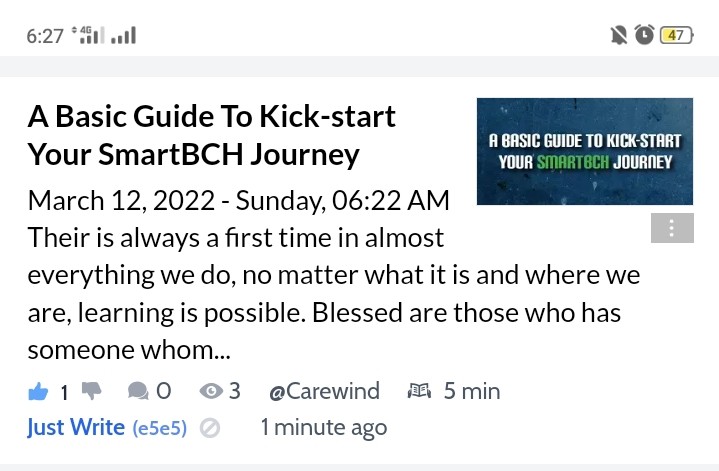Image resolution: width=719 pixels, height=471 pixels.
Task: Tap the article excerpt text preview
Action: pyautogui.click(x=333, y=294)
